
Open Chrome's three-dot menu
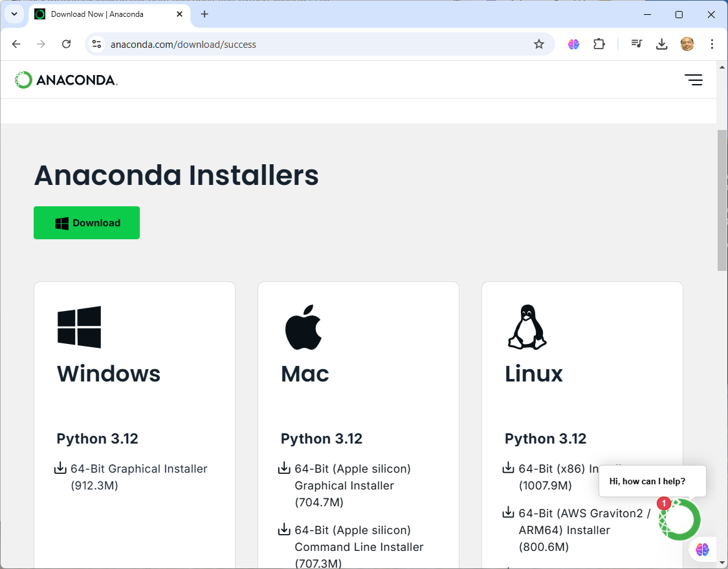pyautogui.click(x=712, y=44)
